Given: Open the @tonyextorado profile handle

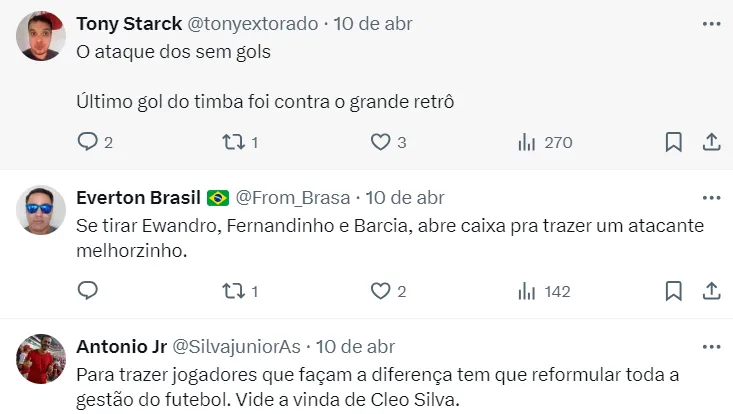Looking at the screenshot, I should pos(253,24).
